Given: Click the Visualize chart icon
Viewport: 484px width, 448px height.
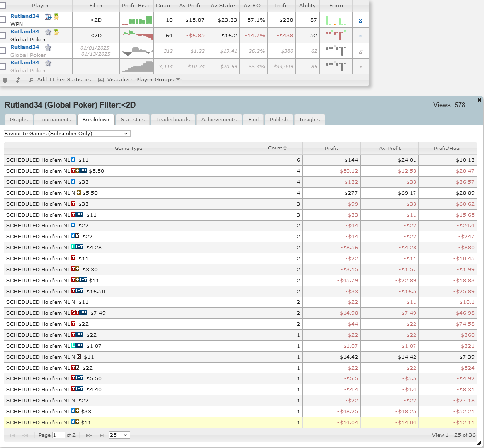Looking at the screenshot, I should coord(101,80).
